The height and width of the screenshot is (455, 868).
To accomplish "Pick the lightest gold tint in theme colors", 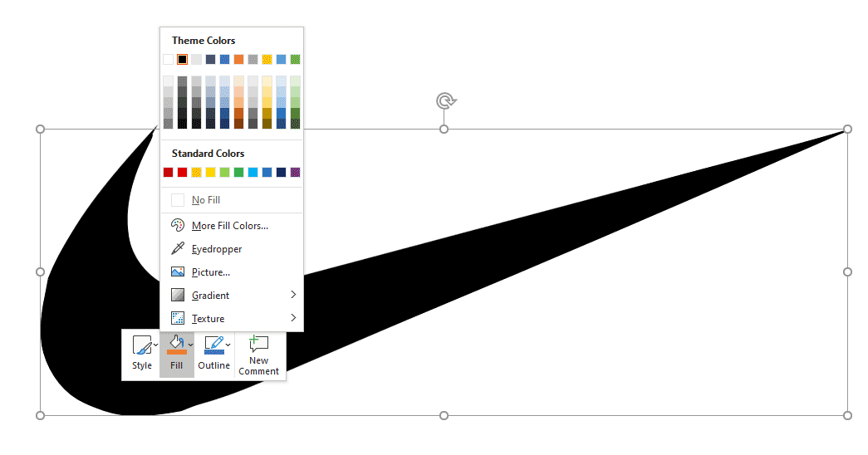I will click(267, 81).
